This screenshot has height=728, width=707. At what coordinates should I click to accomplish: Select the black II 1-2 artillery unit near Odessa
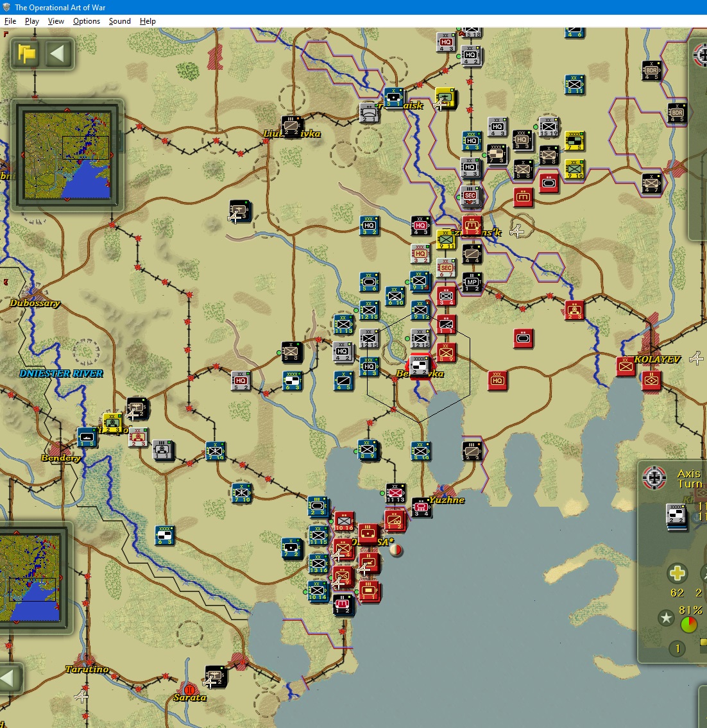[343, 604]
